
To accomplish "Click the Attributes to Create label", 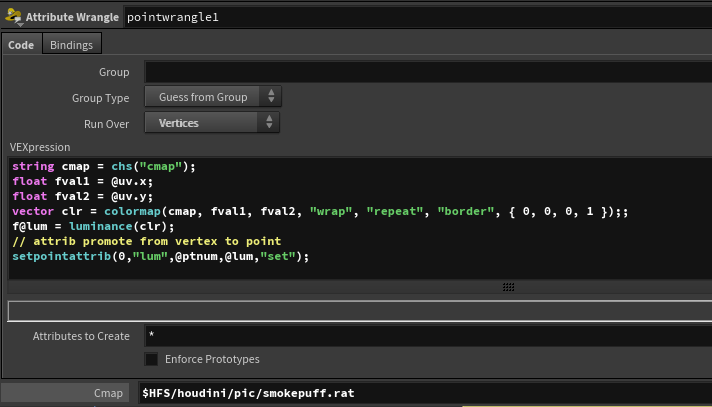I will point(81,336).
